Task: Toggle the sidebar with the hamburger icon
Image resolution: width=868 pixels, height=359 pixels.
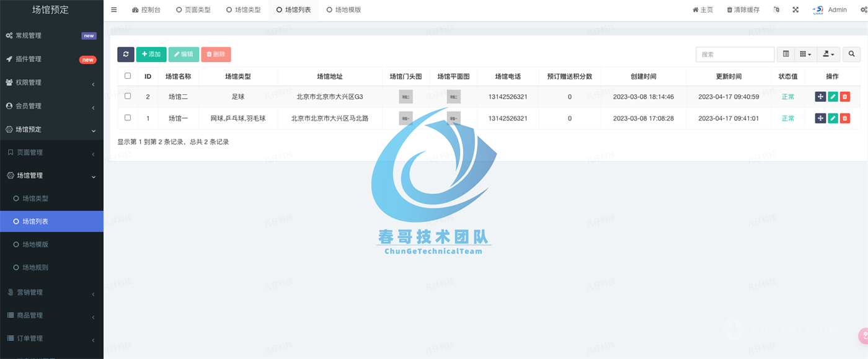Action: (113, 10)
